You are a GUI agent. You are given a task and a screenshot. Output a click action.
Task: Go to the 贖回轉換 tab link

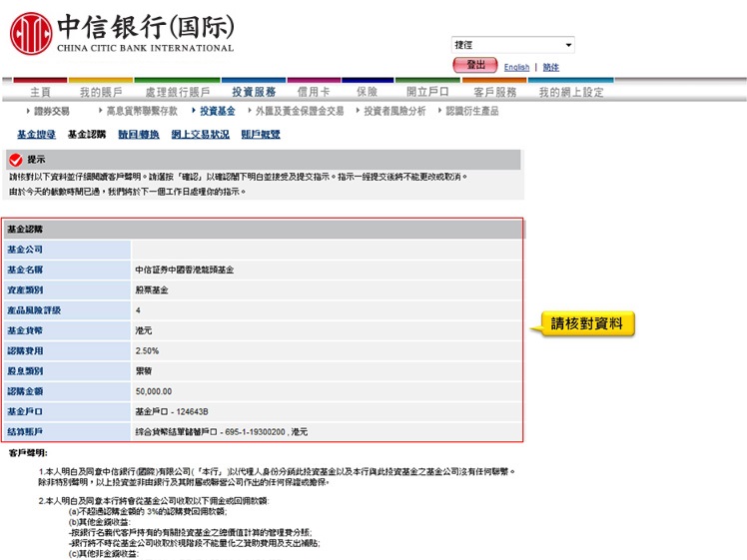139,135
